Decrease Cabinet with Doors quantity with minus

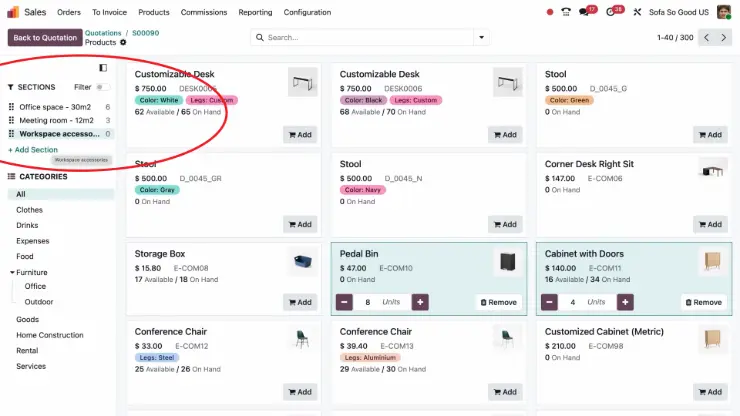tap(550, 302)
